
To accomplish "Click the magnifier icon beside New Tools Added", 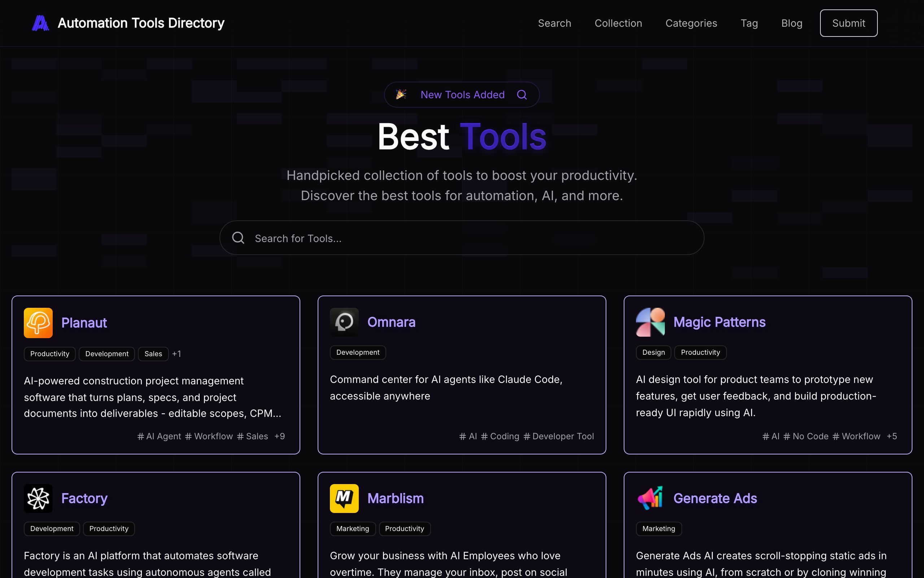I will click(522, 94).
